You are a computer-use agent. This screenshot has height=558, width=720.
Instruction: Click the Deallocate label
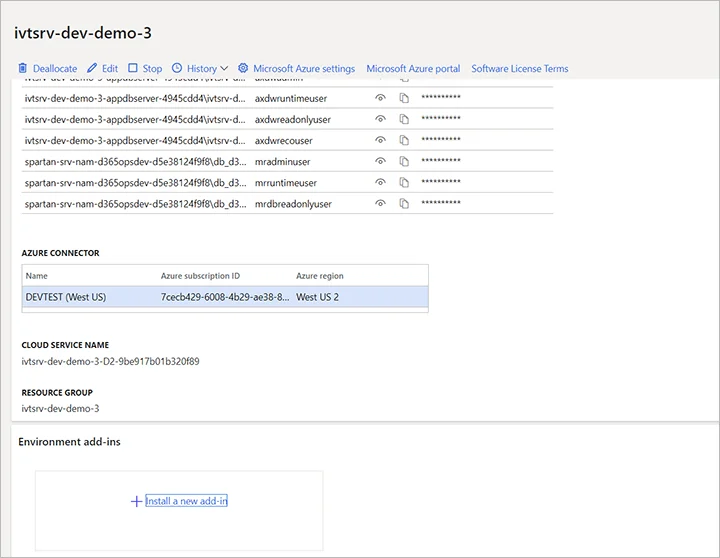pyautogui.click(x=55, y=68)
